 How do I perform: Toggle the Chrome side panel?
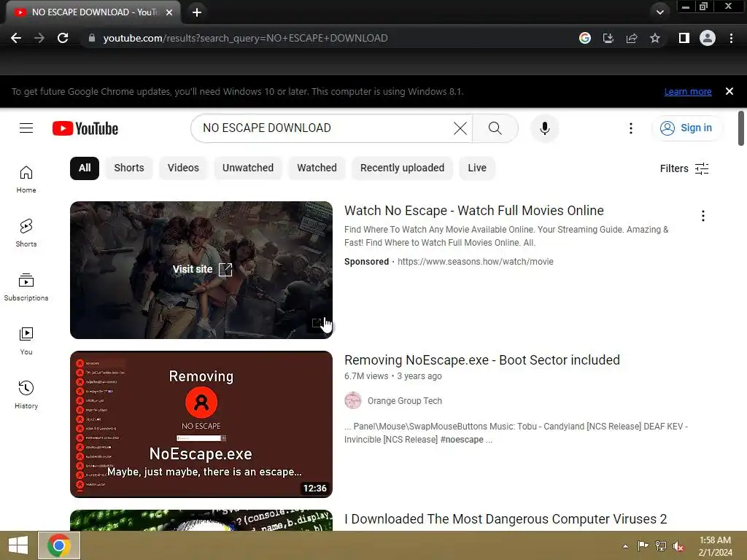coord(684,38)
